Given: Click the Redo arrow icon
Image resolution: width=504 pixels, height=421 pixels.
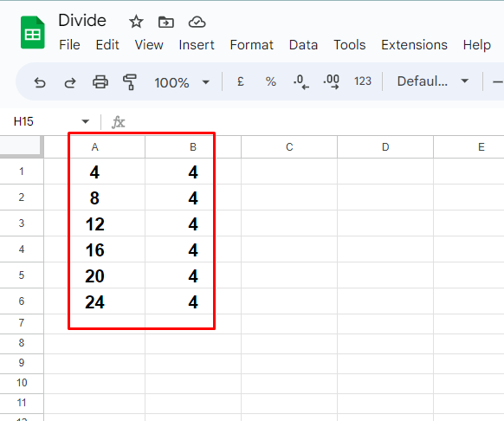Looking at the screenshot, I should tap(70, 82).
